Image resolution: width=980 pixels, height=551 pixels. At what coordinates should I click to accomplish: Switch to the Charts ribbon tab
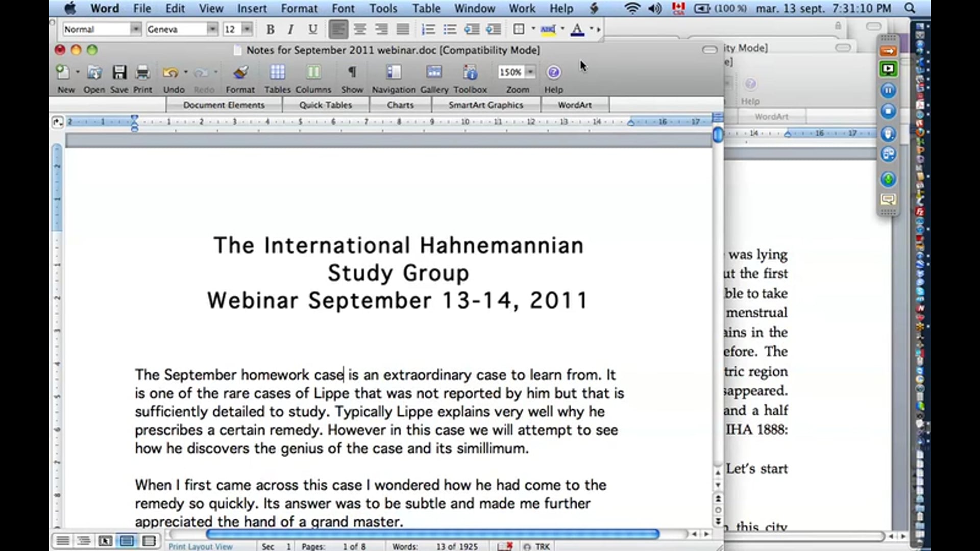pos(400,105)
